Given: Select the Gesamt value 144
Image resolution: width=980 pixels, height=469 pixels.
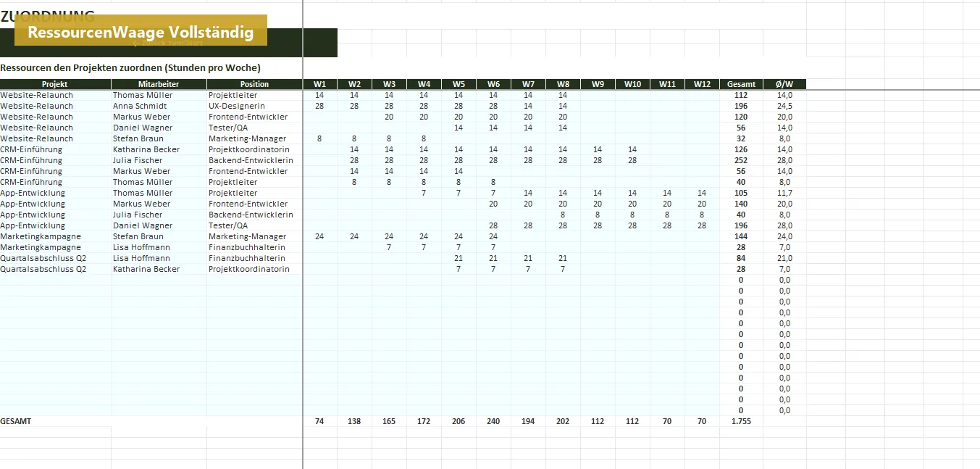Looking at the screenshot, I should (x=741, y=236).
